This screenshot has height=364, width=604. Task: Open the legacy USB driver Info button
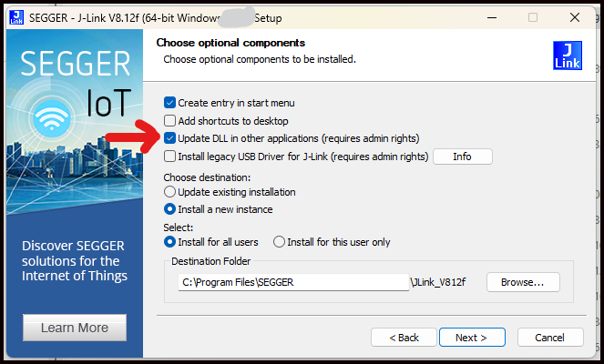click(462, 157)
